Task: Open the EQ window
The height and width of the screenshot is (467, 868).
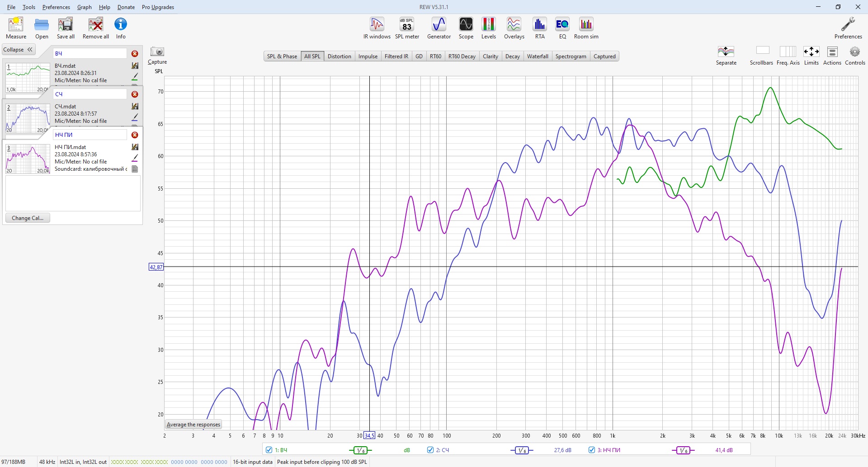Action: 562,28
